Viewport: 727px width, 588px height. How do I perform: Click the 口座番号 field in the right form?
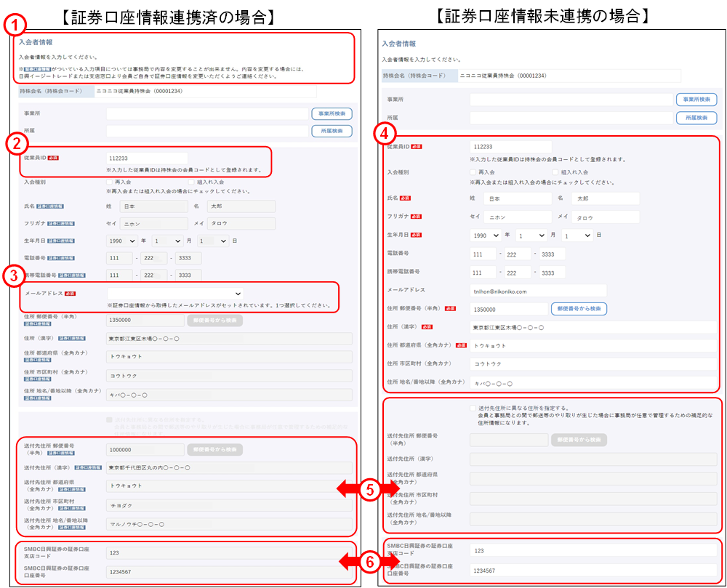click(x=593, y=571)
